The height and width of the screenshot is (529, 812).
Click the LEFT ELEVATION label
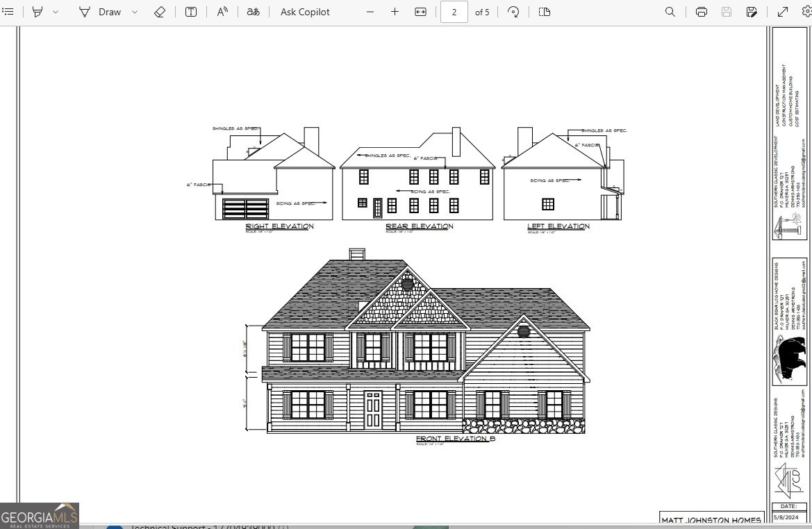(x=558, y=226)
